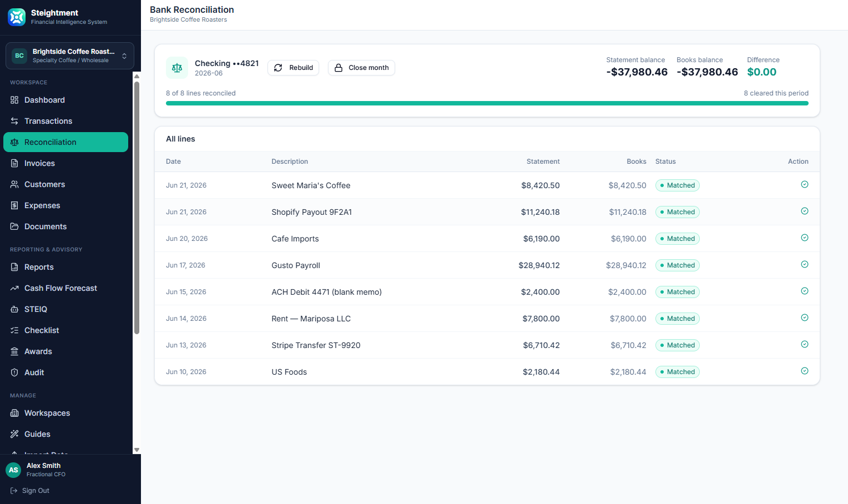The width and height of the screenshot is (848, 504).
Task: Click the Matched badge for US Foods
Action: pyautogui.click(x=678, y=372)
